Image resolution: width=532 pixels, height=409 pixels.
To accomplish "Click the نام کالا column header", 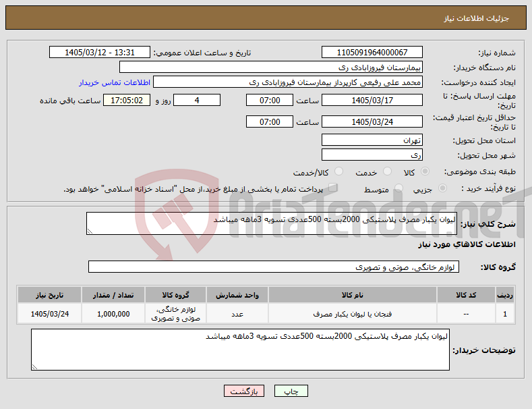I will (353, 295).
